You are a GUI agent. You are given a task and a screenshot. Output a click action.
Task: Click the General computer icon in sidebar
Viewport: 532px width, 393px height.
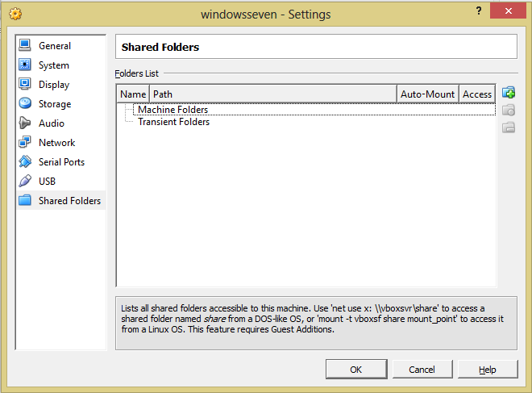coord(25,45)
